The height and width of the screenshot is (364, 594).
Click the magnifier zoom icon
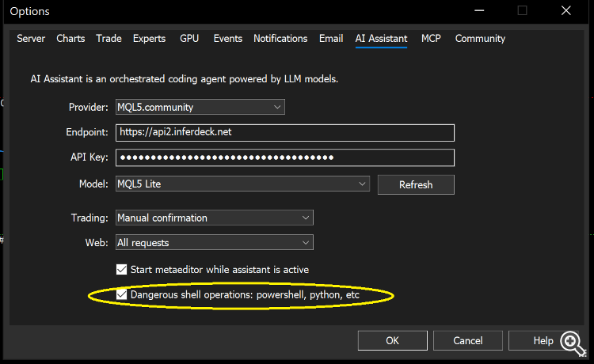coord(573,343)
